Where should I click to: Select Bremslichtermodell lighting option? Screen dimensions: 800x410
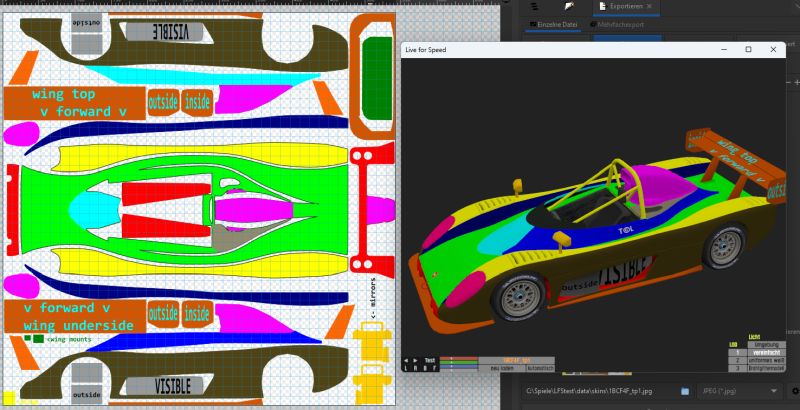tap(766, 368)
